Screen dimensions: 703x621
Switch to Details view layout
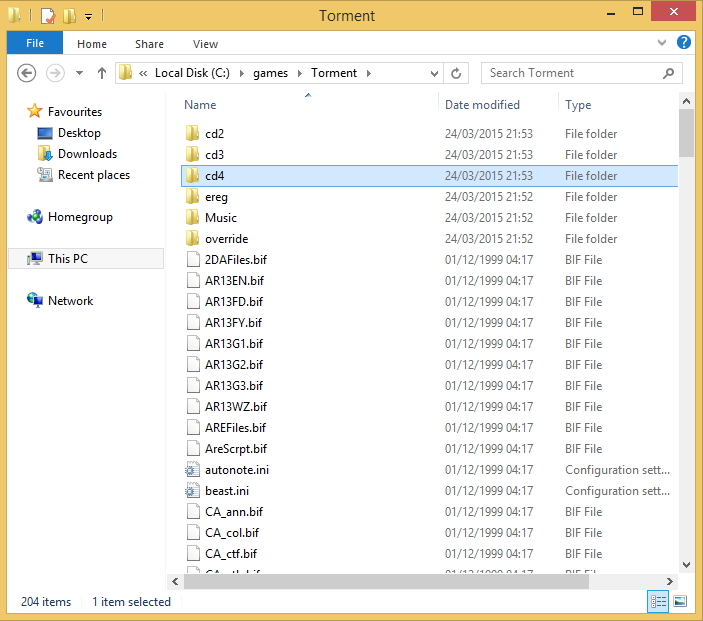tap(658, 601)
